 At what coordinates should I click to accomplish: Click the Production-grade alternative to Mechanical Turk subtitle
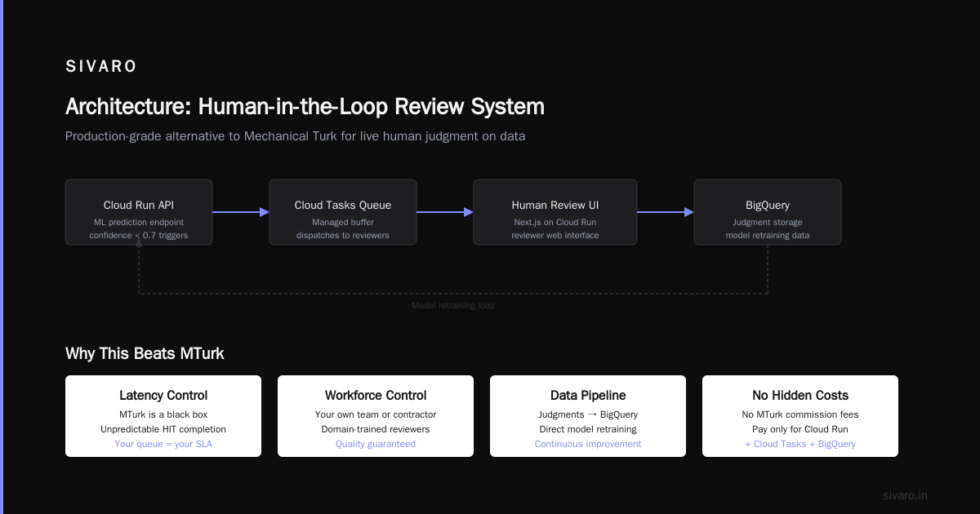point(296,136)
